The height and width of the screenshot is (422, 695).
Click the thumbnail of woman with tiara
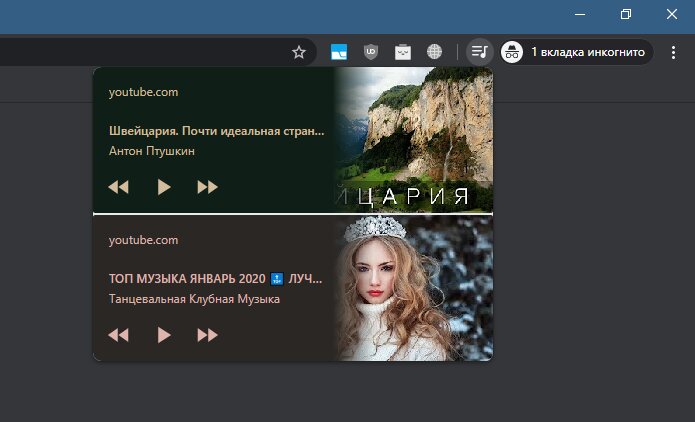point(414,288)
